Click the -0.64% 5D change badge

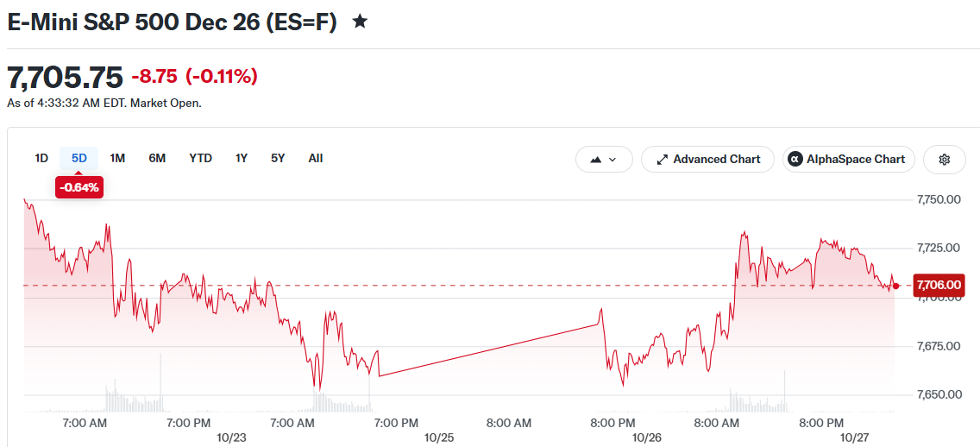79,187
